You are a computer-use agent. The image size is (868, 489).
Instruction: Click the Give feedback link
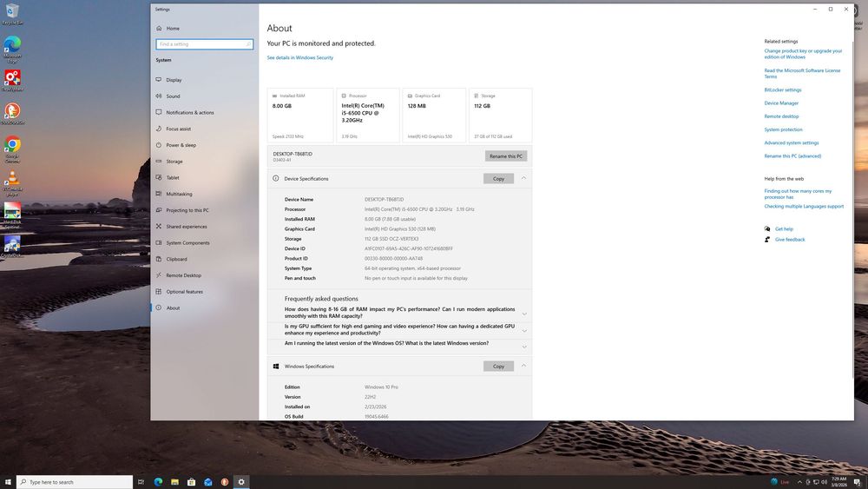coord(790,240)
